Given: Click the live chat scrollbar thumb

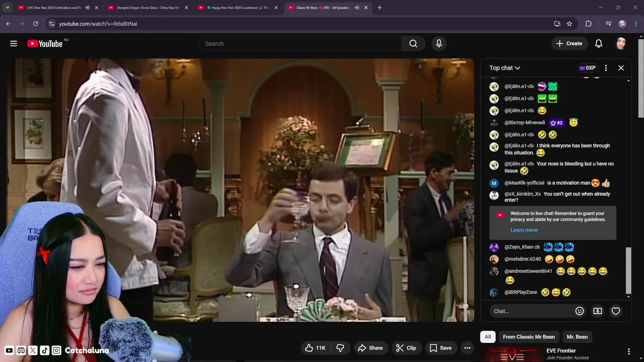Looking at the screenshot, I should click(x=628, y=270).
